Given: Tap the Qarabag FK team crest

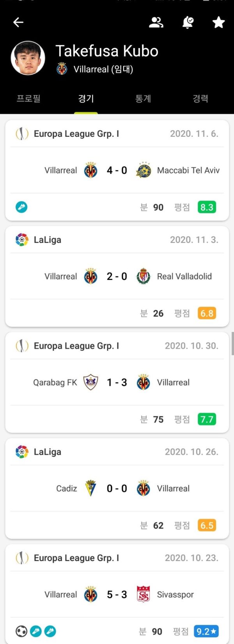Looking at the screenshot, I should 90,382.
